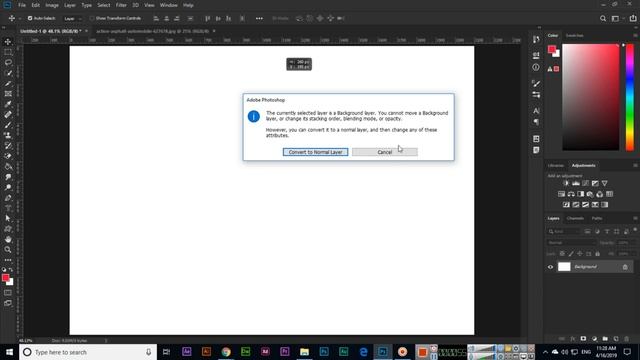Click the hue slider in Color panel
640x360 pixels.
[x=630, y=97]
